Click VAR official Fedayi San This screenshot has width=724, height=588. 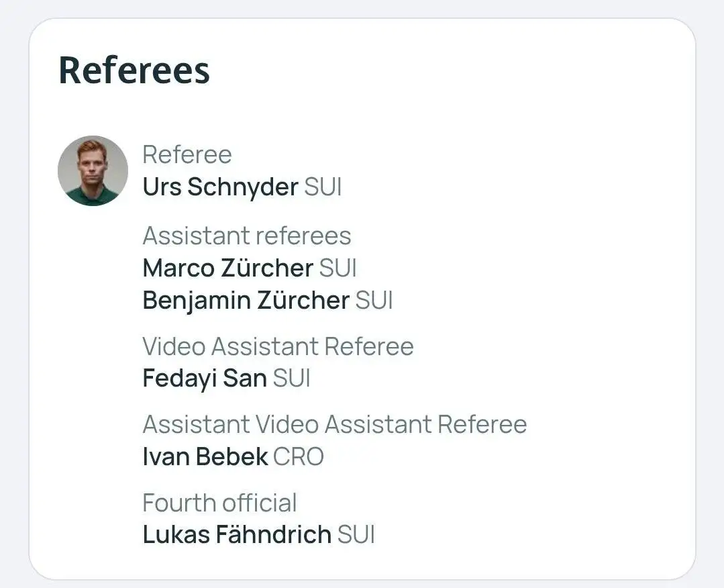pos(205,379)
